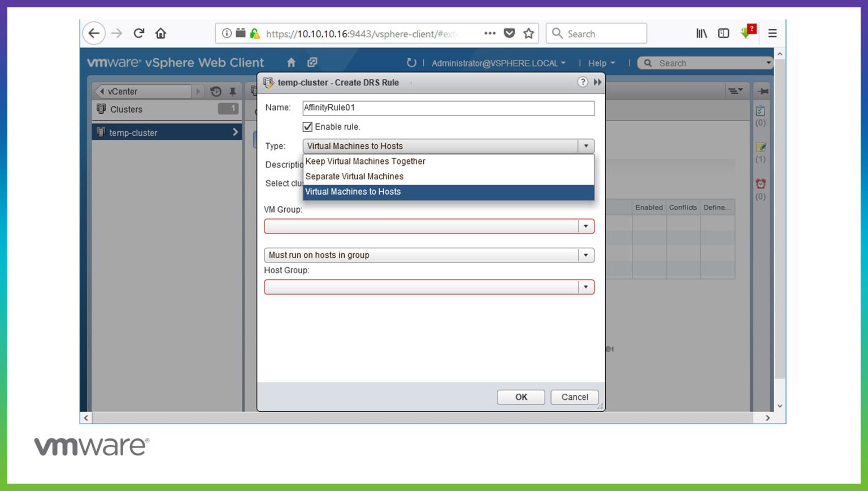Click the OK button
The image size is (868, 491).
pyautogui.click(x=520, y=397)
